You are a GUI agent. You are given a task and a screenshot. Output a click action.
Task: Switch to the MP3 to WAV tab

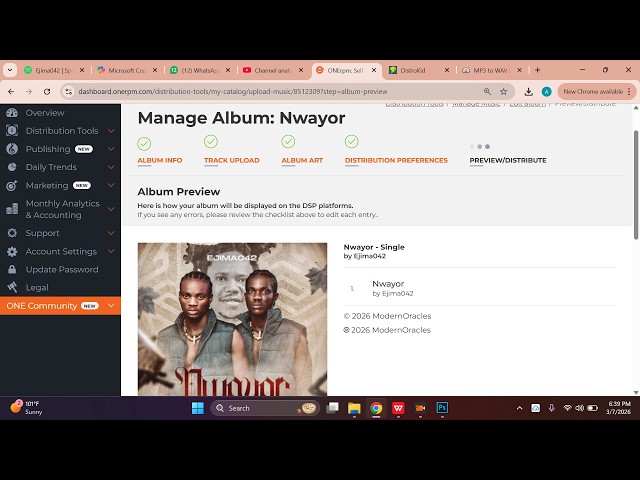point(491,70)
